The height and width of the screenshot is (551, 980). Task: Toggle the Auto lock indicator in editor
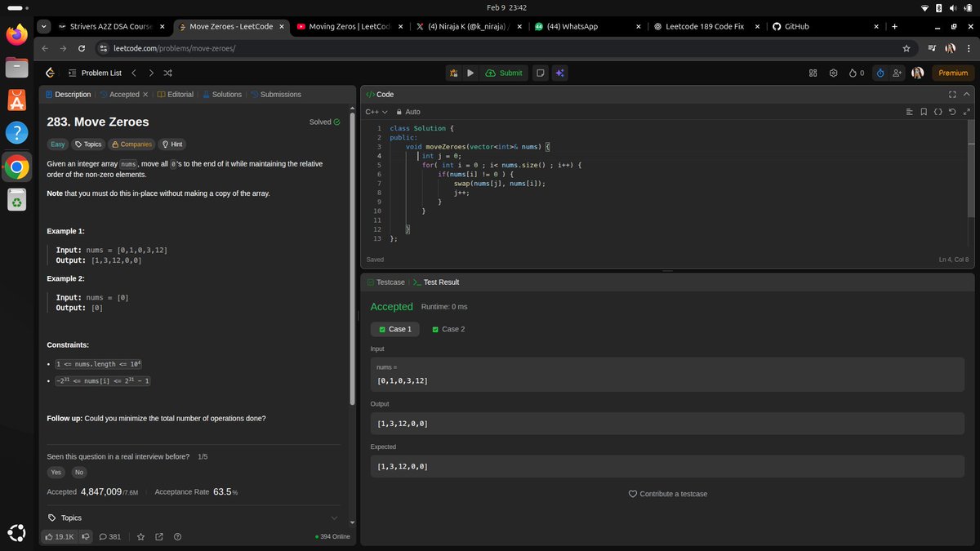click(x=408, y=112)
